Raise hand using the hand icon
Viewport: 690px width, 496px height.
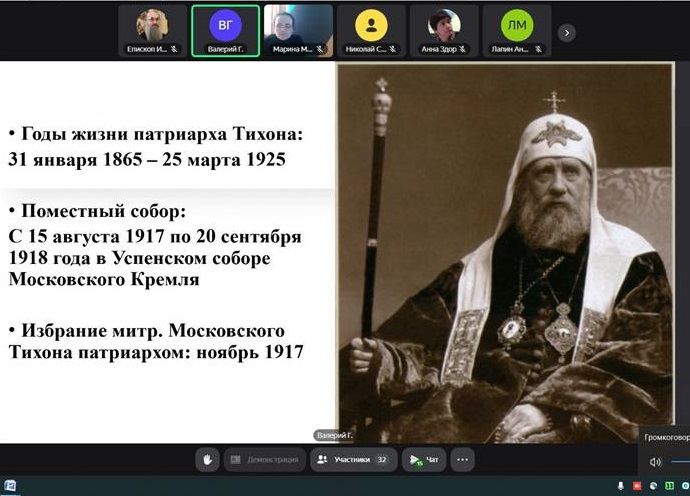click(208, 460)
